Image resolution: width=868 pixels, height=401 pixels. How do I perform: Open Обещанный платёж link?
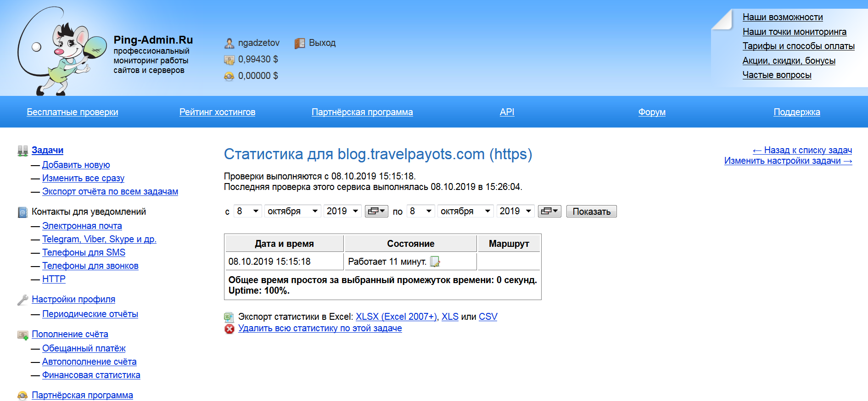coord(84,348)
